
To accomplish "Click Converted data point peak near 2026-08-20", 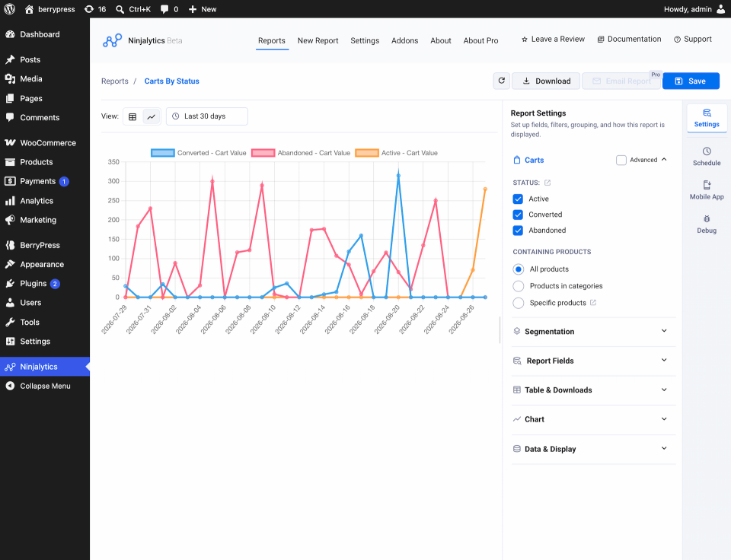I will pyautogui.click(x=398, y=176).
